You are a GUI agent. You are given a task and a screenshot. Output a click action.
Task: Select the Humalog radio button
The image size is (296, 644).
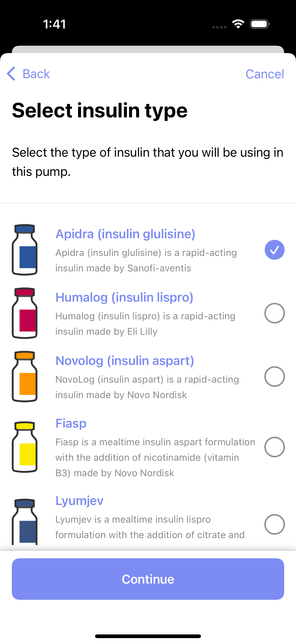click(274, 313)
